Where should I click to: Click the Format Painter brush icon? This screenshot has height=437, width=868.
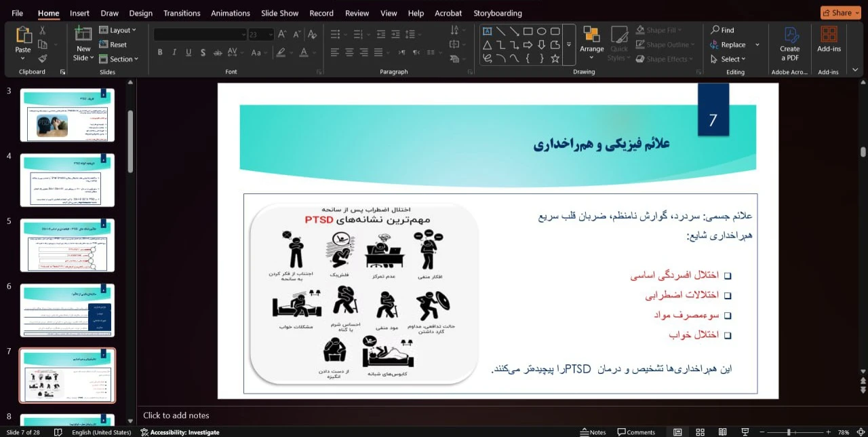point(43,59)
